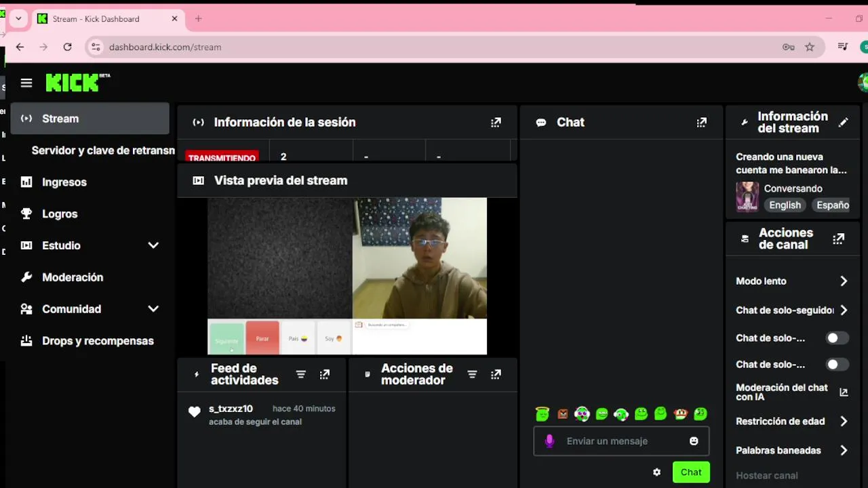Open the hamburger menu next to the Kick logo
This screenshot has width=868, height=488.
click(x=26, y=83)
